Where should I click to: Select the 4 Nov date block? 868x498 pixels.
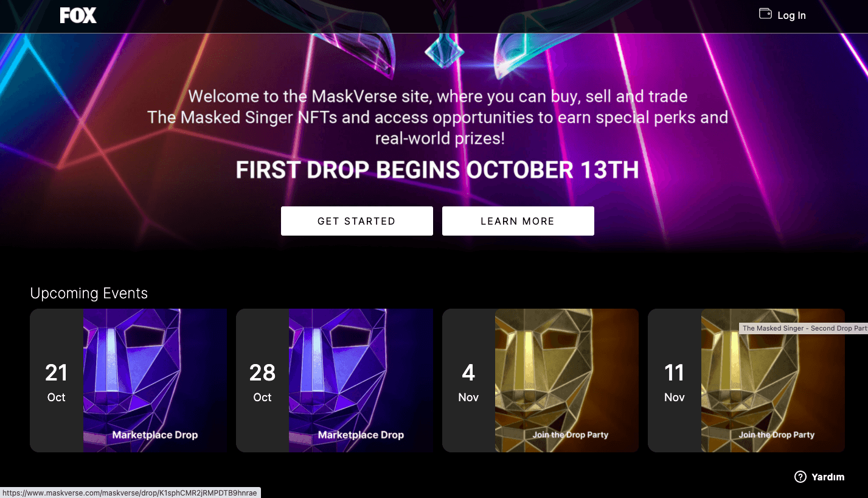(x=468, y=381)
